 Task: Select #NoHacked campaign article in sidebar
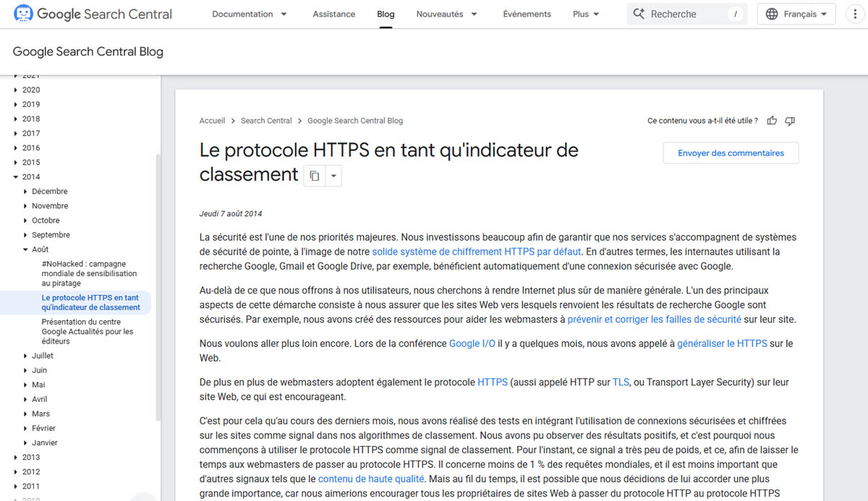click(x=89, y=274)
